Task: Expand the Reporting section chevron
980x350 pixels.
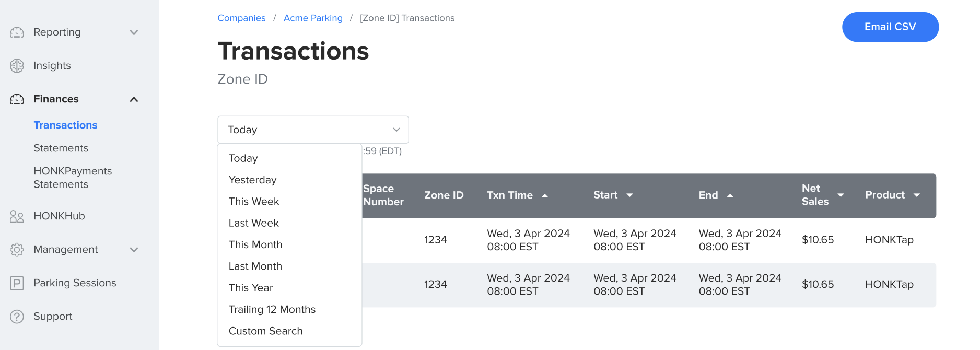Action: click(134, 32)
